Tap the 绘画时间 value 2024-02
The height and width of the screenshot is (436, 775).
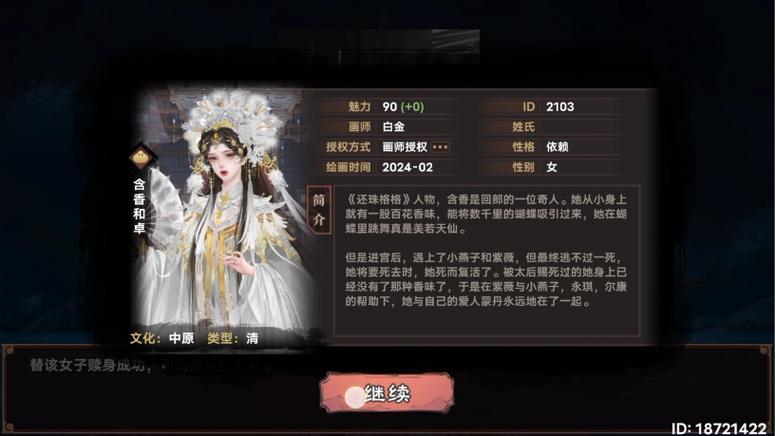click(407, 167)
